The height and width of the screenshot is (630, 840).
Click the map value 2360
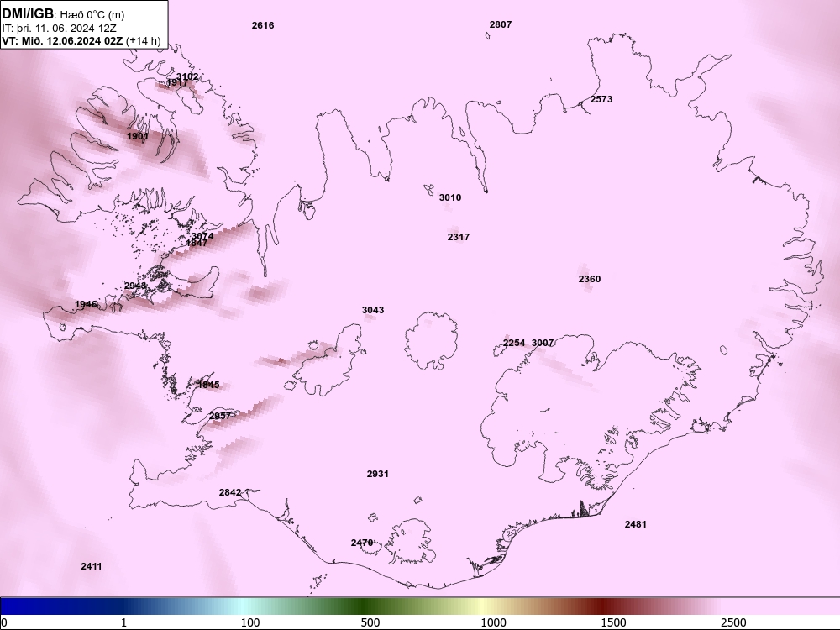tap(590, 279)
